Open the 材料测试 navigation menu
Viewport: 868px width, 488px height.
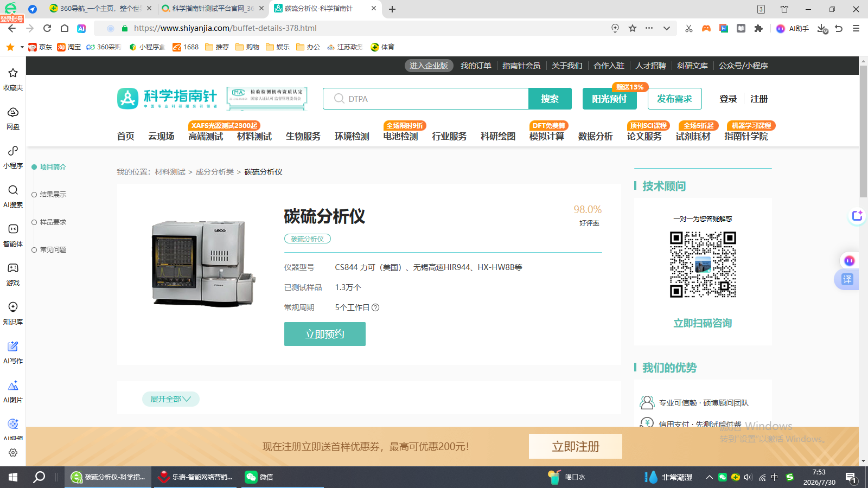point(254,136)
